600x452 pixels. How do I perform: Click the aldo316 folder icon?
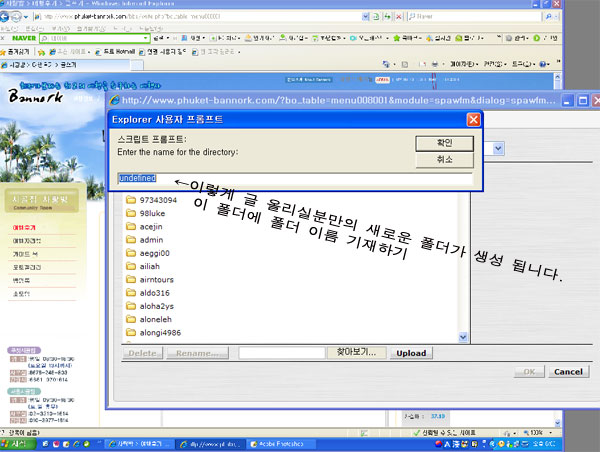[130, 294]
